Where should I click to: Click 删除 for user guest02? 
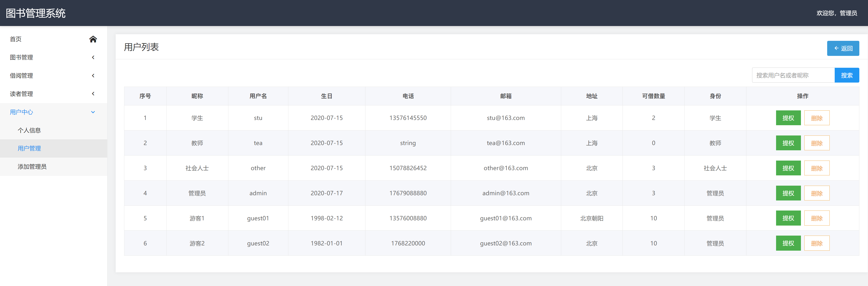(817, 243)
